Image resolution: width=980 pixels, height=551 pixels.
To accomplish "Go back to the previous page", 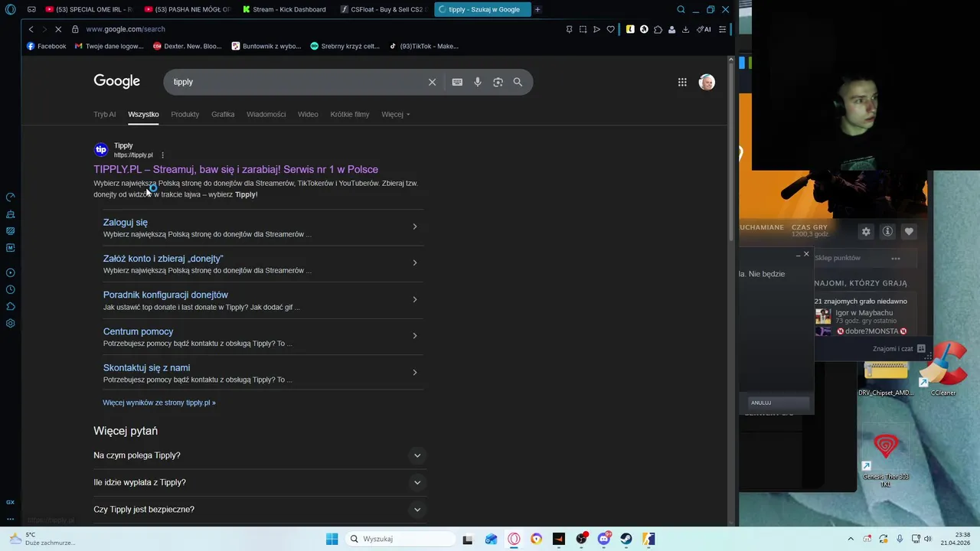I will [31, 29].
